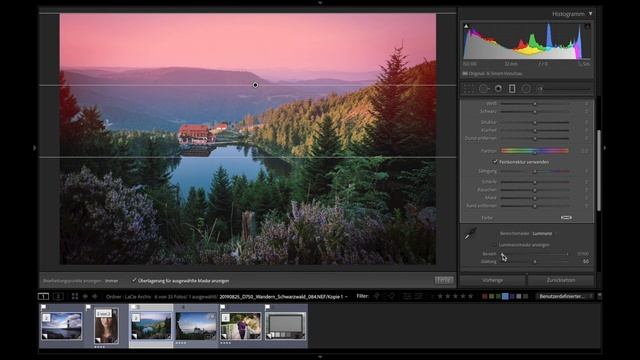The image size is (640, 360).
Task: Toggle Luminanzmaske anzeigen checkbox
Action: click(496, 245)
